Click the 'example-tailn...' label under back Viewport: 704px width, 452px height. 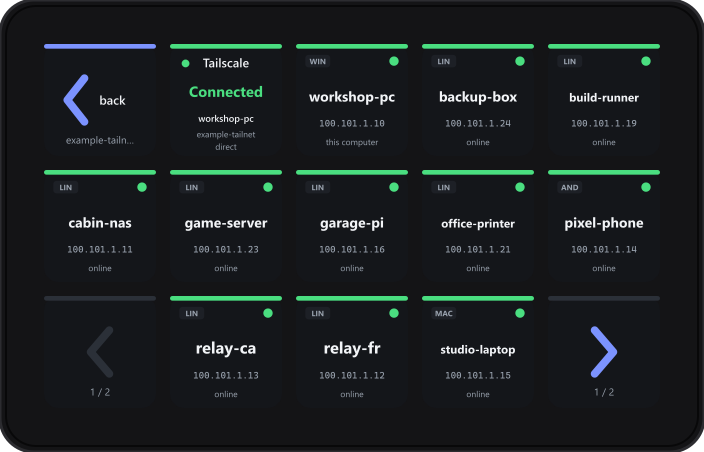pos(100,140)
